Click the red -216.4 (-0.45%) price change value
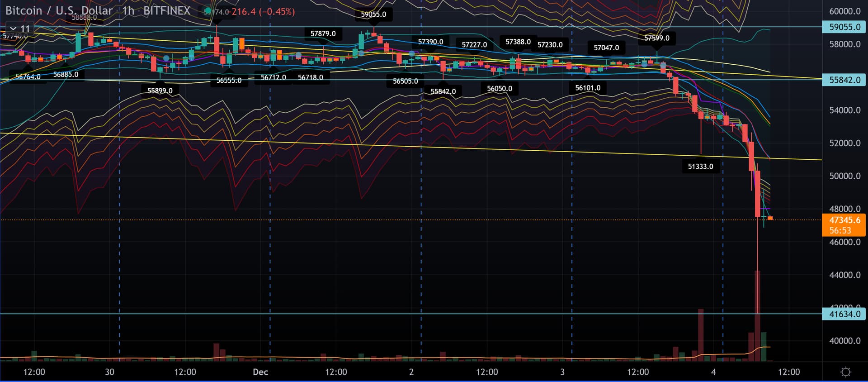The width and height of the screenshot is (868, 382). 263,12
